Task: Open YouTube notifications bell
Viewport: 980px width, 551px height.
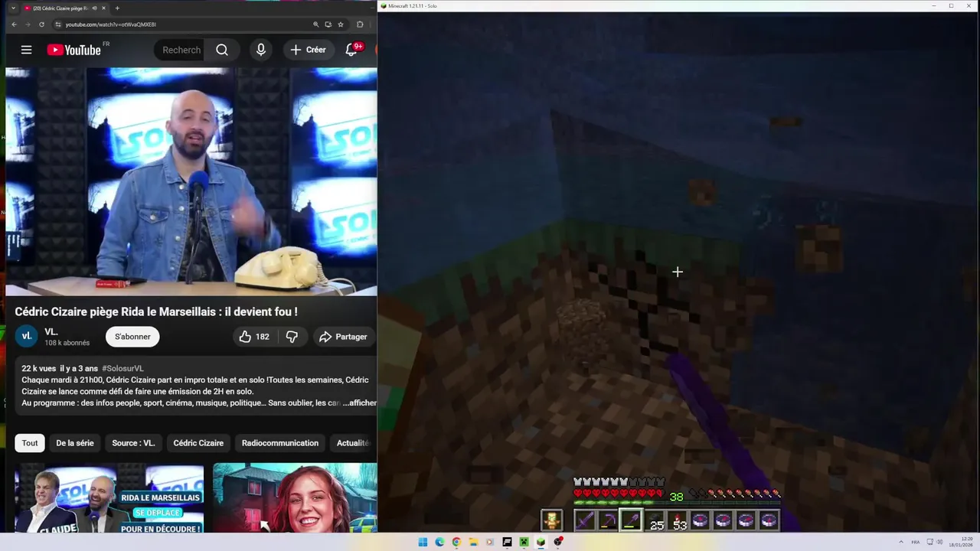Action: coord(351,50)
